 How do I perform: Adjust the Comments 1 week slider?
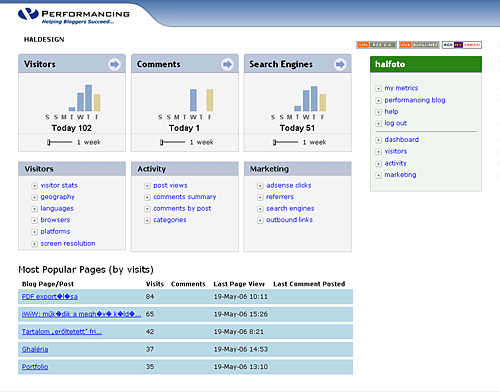coord(172,142)
